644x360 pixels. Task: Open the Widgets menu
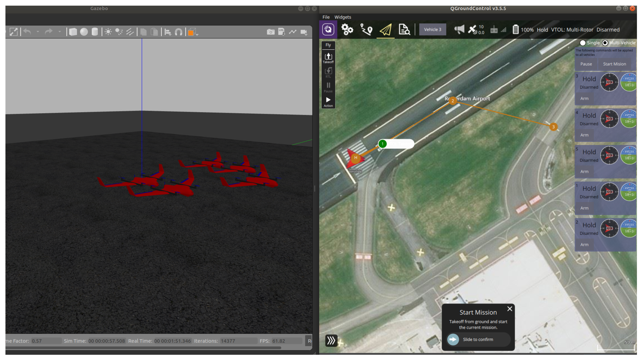click(x=343, y=17)
